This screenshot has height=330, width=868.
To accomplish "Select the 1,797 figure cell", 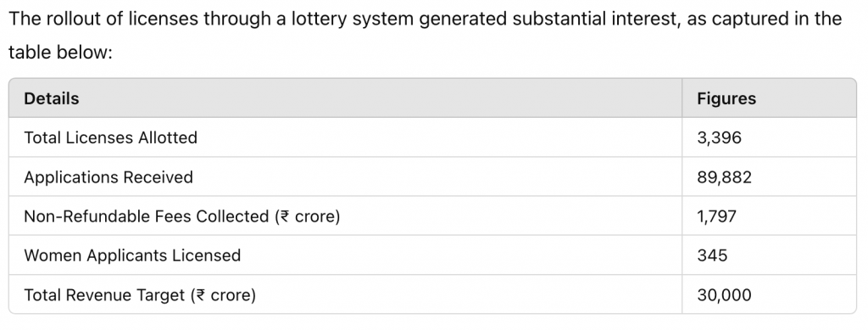I will [x=769, y=216].
